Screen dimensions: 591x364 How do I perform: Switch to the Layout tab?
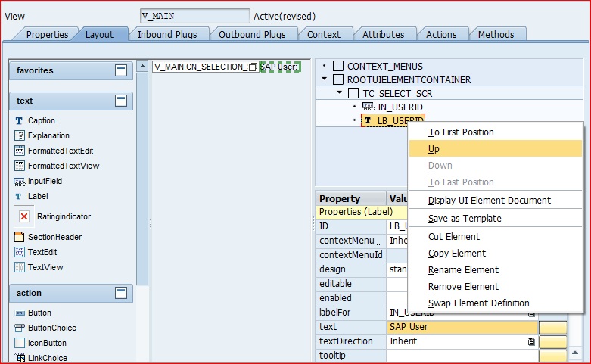tap(99, 34)
